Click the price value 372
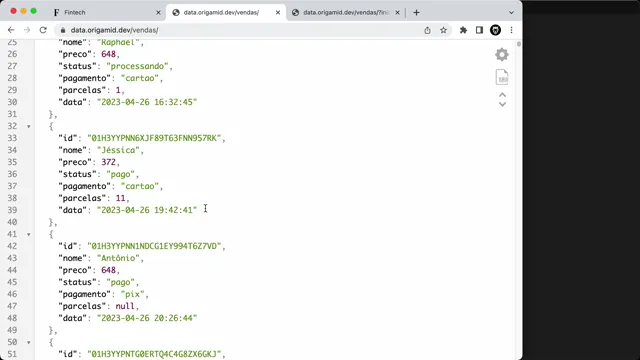Viewport: 640px width, 360px height. [109, 162]
